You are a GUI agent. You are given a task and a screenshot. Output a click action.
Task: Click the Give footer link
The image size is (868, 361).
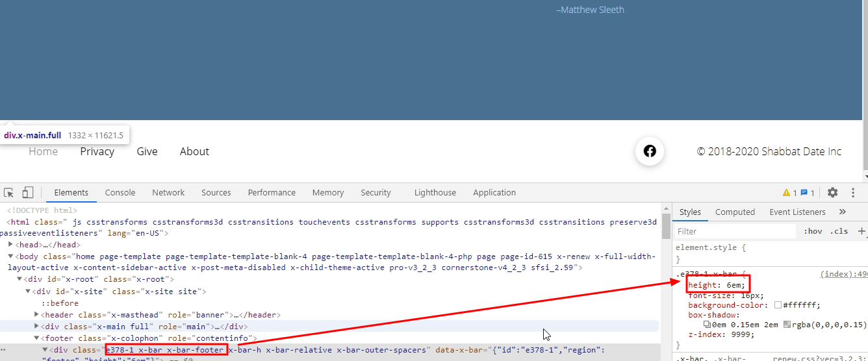click(x=147, y=151)
